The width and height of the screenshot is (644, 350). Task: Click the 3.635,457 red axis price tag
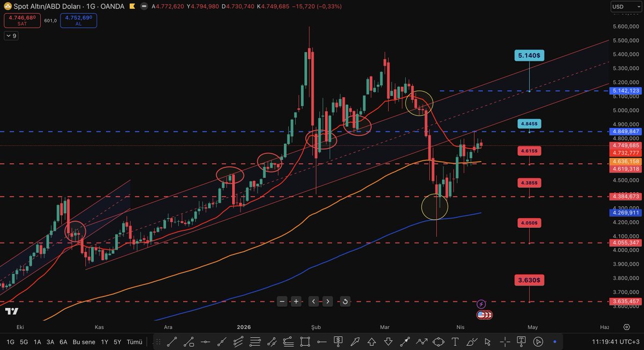(x=626, y=301)
